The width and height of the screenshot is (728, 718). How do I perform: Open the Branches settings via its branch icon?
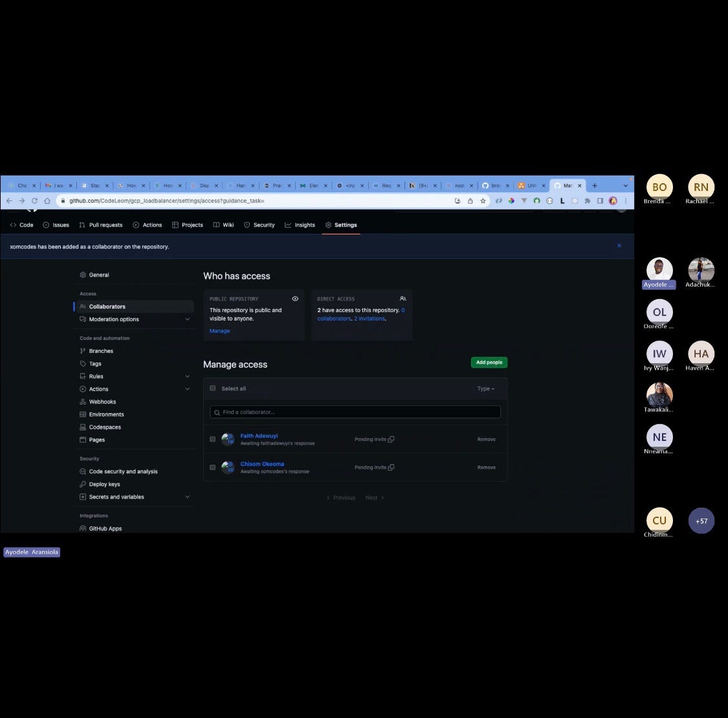click(x=83, y=350)
